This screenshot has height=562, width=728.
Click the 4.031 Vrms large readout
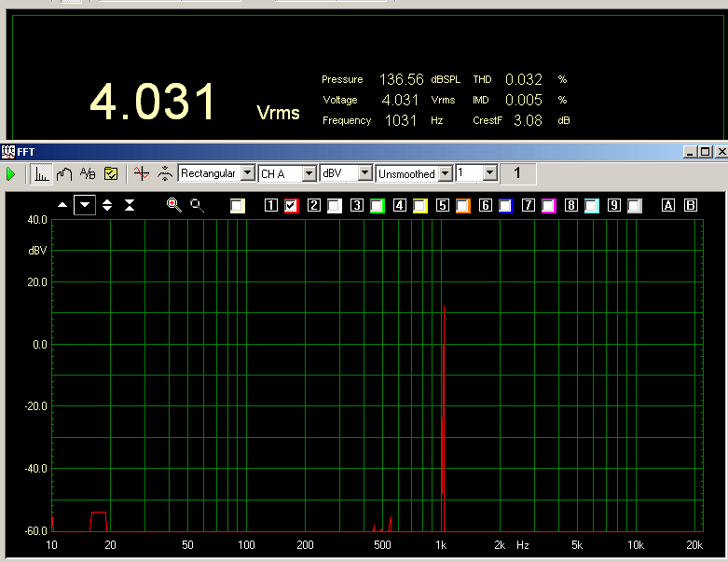click(154, 103)
